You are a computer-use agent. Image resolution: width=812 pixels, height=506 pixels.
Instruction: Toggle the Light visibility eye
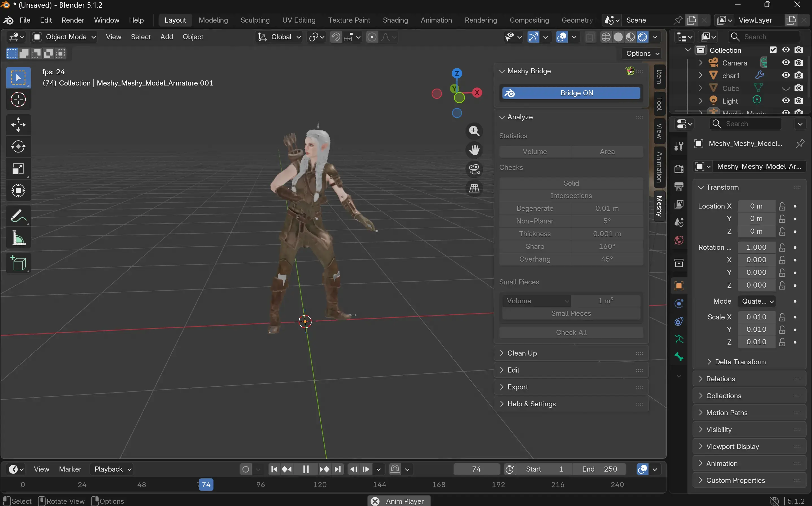tap(786, 101)
